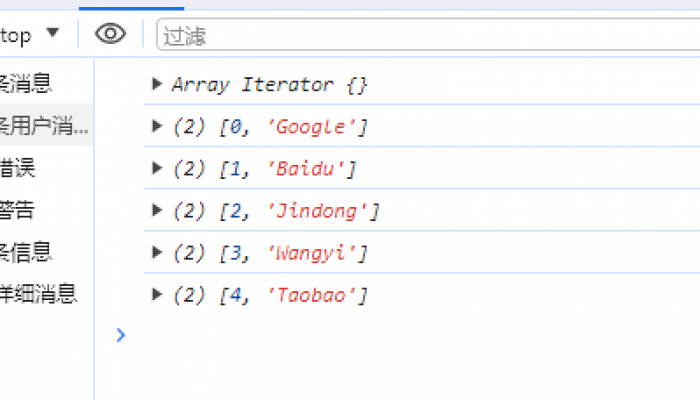Show only 警告 messages in sidebar
The width and height of the screenshot is (700, 400).
[x=18, y=210]
